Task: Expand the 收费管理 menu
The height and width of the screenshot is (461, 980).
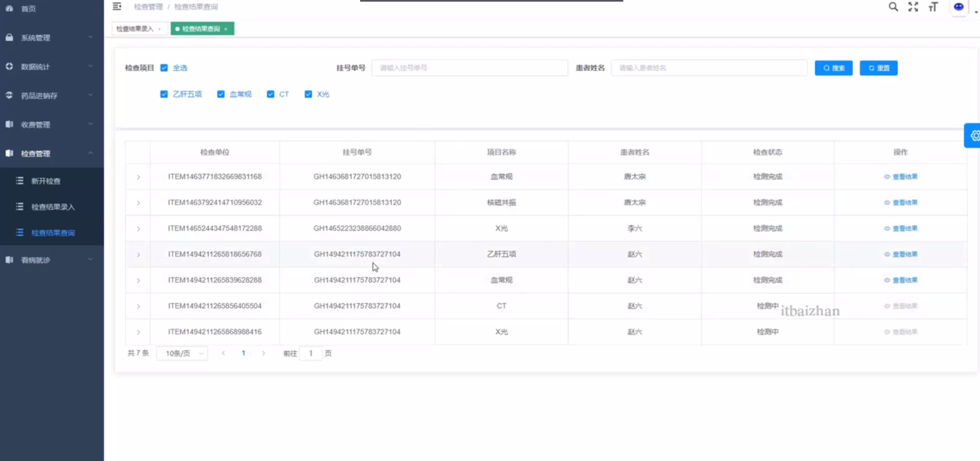Action: 52,124
